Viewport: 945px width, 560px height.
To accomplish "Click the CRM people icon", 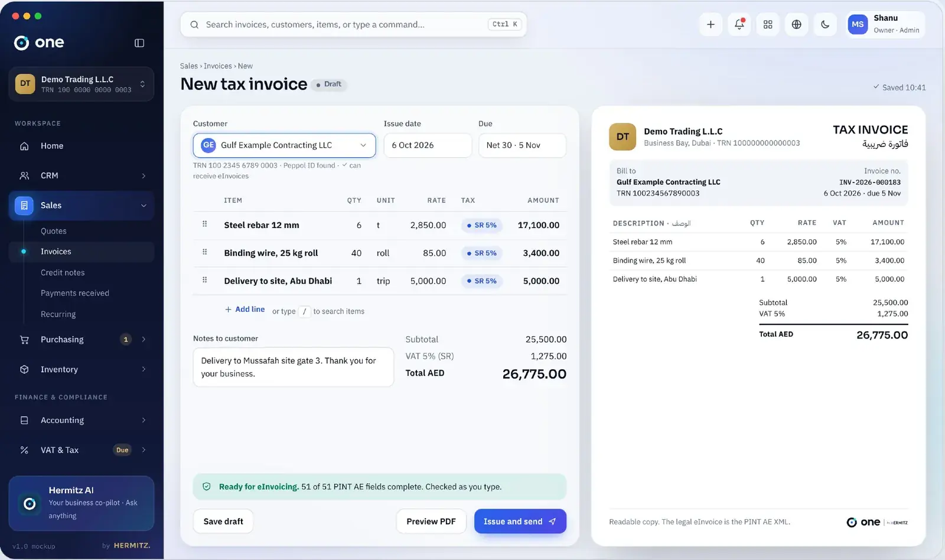I will (x=24, y=175).
